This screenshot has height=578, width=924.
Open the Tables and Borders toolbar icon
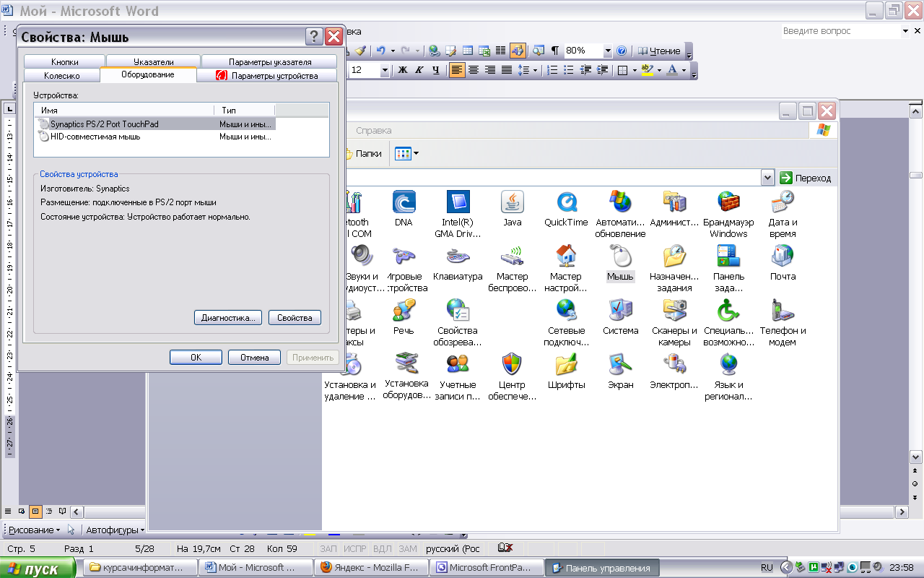[x=450, y=51]
